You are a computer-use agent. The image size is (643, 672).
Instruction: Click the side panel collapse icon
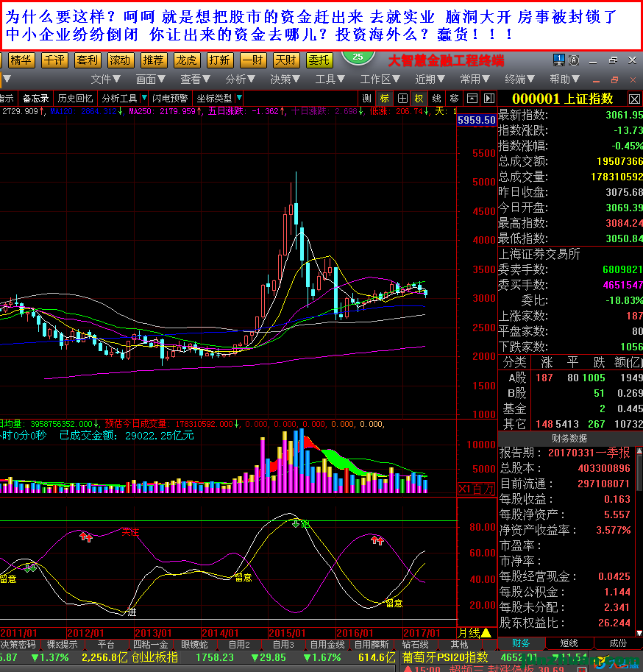coord(489,99)
